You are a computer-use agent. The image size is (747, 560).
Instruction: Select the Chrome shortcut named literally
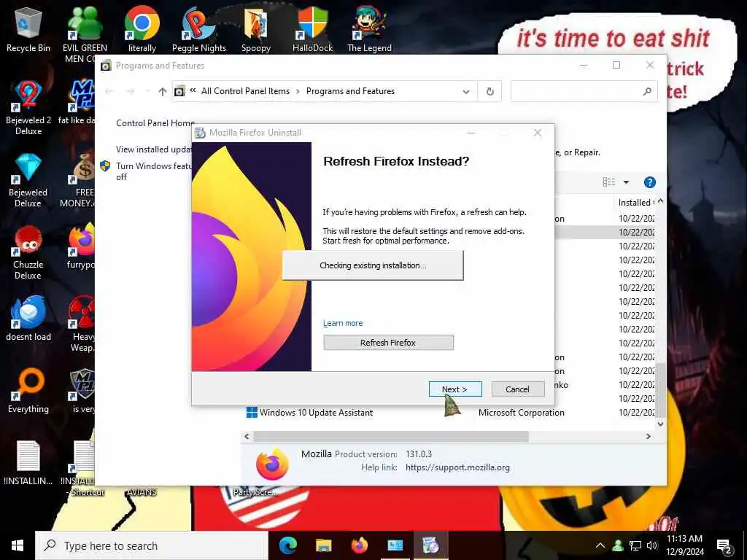pos(142,29)
